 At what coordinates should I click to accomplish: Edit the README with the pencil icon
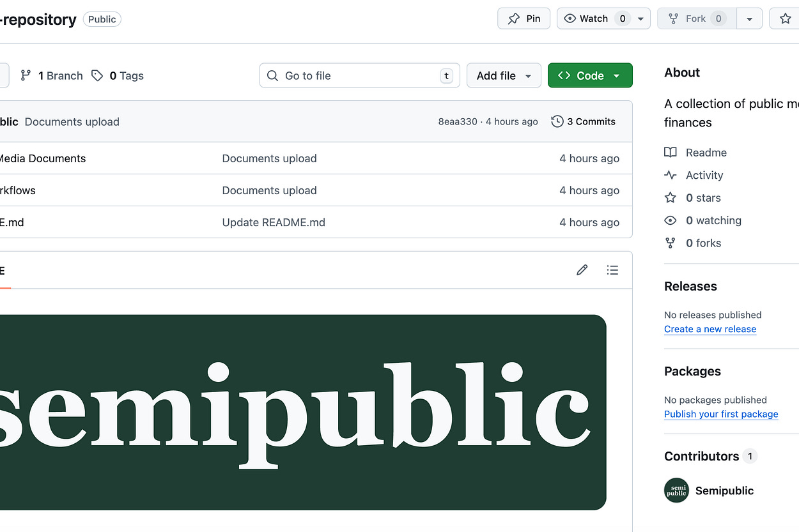(582, 270)
